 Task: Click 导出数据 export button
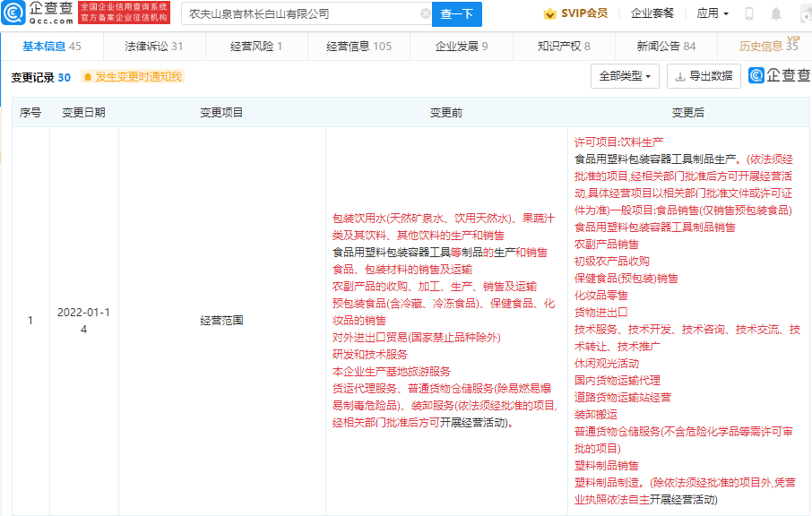704,76
